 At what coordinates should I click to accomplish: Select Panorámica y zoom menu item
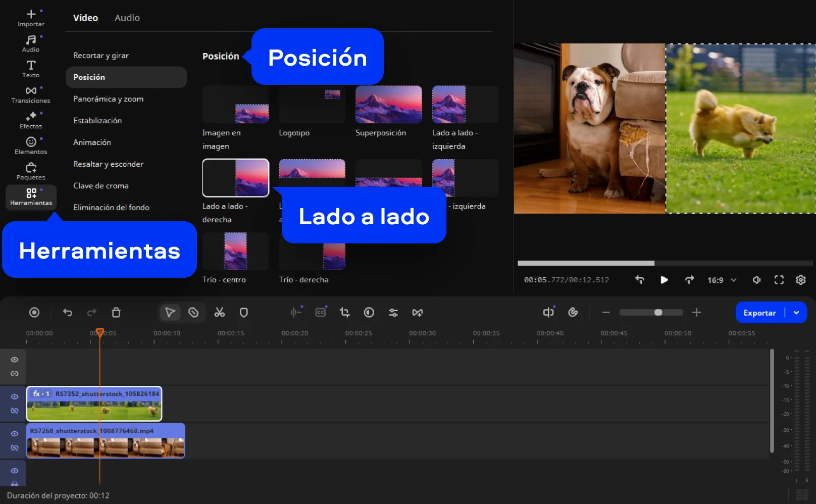[108, 99]
